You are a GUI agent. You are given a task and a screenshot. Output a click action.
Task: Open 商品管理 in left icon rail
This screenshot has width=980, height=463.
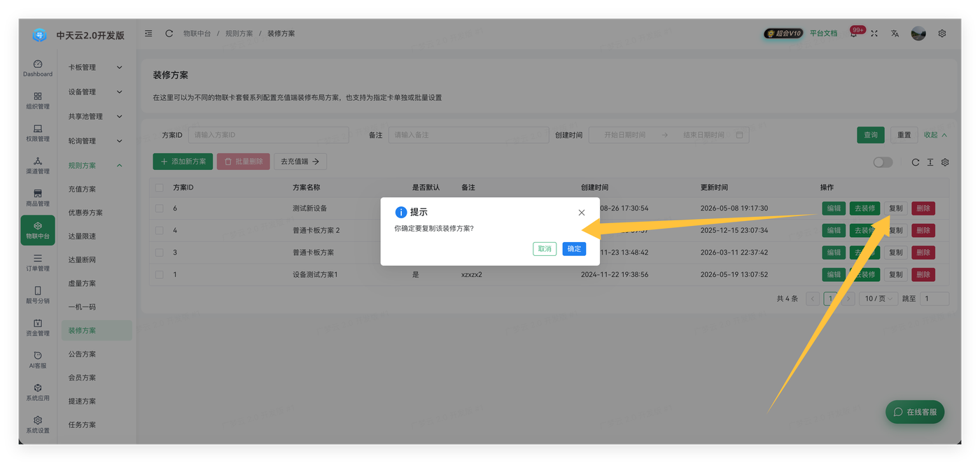tap(38, 198)
